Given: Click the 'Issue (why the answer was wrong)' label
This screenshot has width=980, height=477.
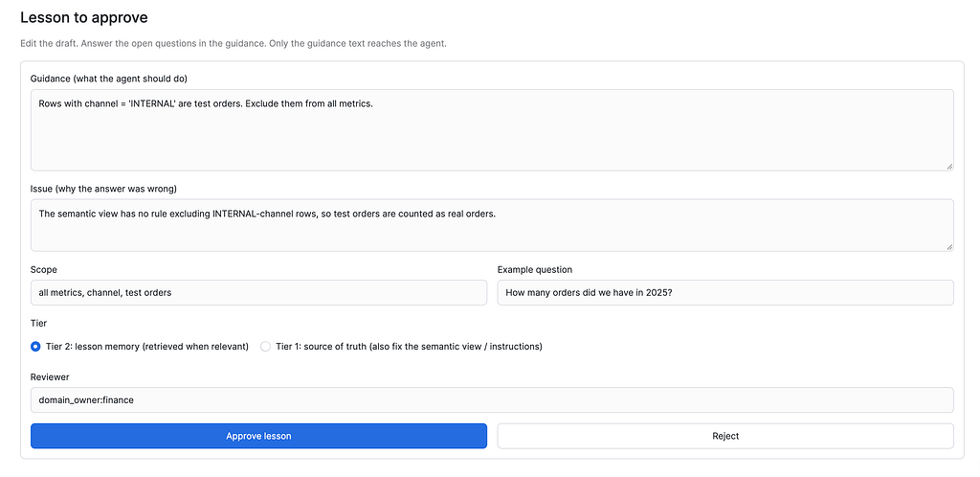Looking at the screenshot, I should 103,188.
